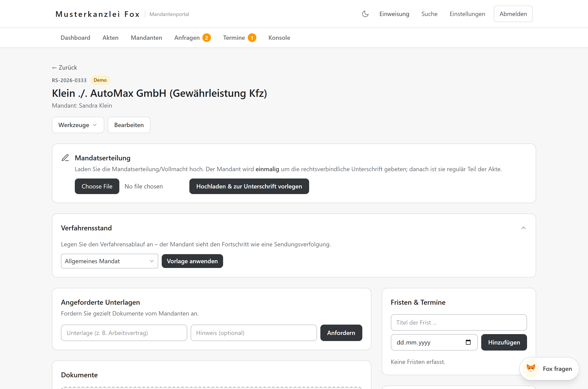Click the Bearbeiten button
Screen dimensions: 588x389
pos(129,125)
